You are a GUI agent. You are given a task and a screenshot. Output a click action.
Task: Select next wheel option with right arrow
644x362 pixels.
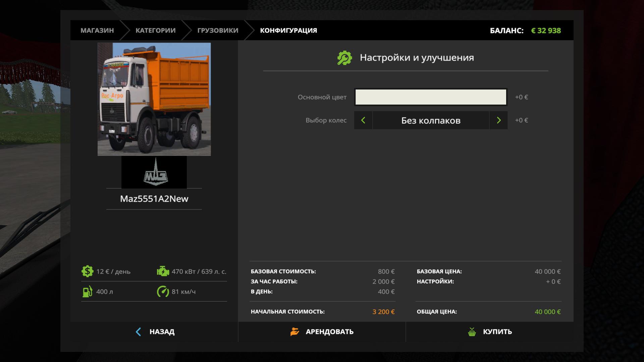coord(498,120)
